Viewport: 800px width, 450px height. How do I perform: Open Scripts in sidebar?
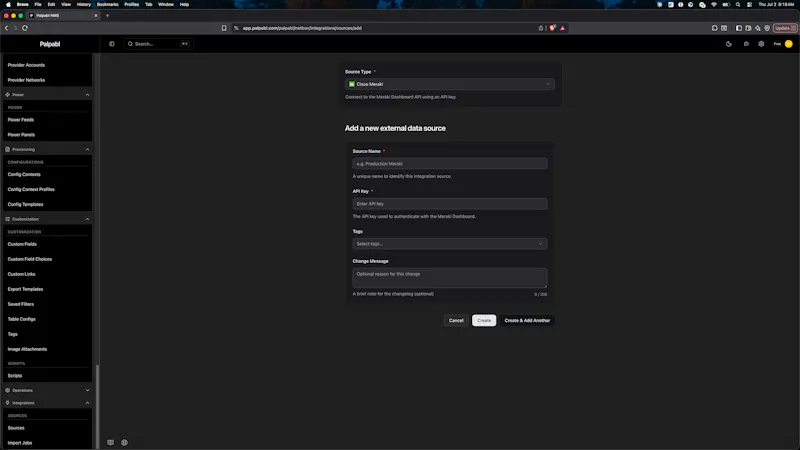tap(15, 376)
